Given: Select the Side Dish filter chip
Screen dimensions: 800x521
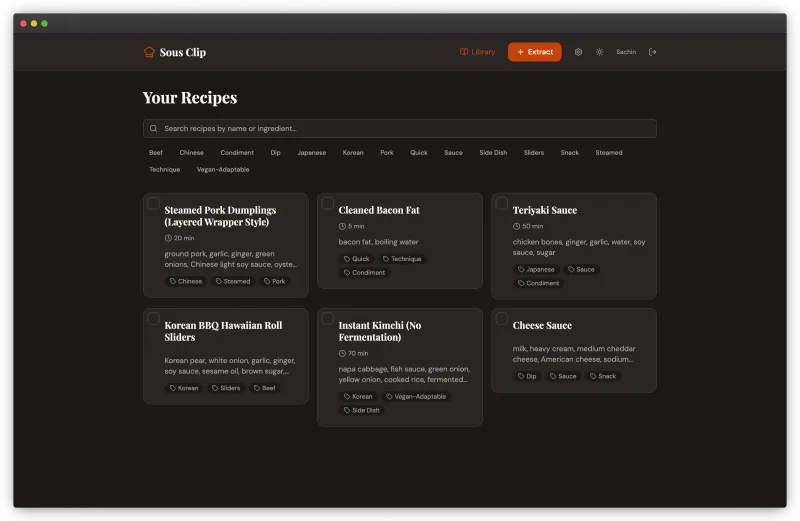Looking at the screenshot, I should [x=493, y=153].
